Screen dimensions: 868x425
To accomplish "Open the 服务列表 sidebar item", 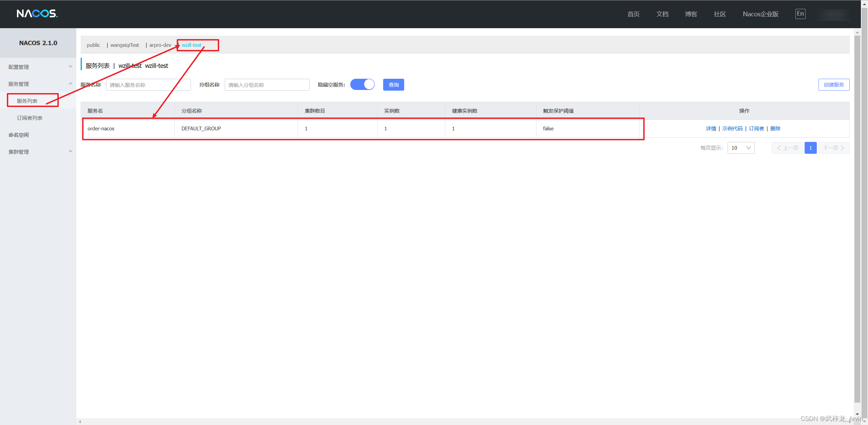I will pos(27,101).
